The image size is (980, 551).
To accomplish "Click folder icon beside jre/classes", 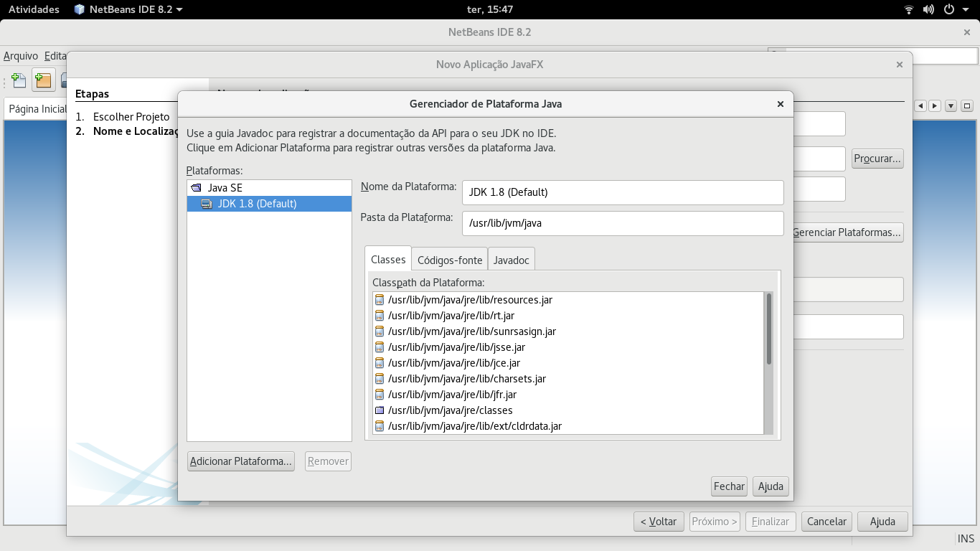I will coord(380,410).
